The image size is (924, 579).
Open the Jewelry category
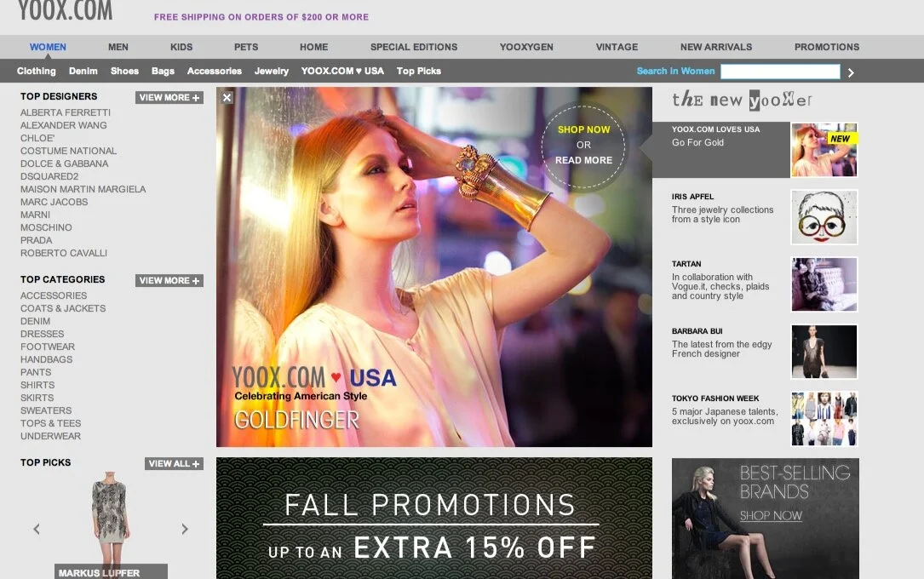271,72
